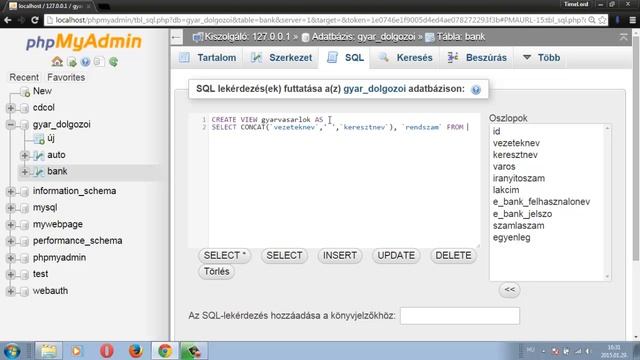Expand the mysql database node

(x=11, y=208)
